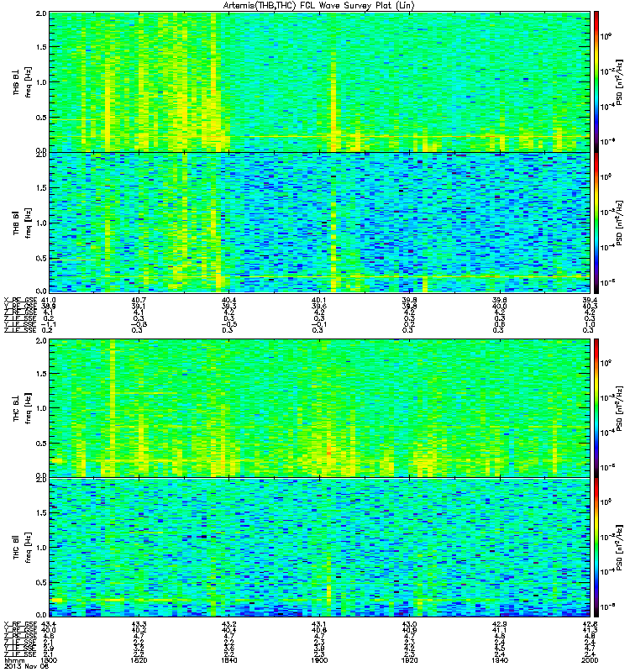Click the '1900' time label
The image size is (630, 672).
click(319, 660)
